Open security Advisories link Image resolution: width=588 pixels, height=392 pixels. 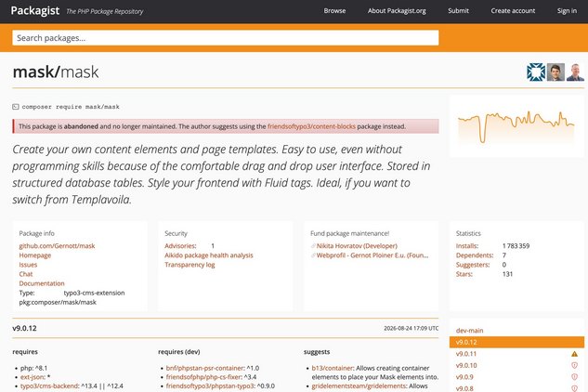click(180, 246)
